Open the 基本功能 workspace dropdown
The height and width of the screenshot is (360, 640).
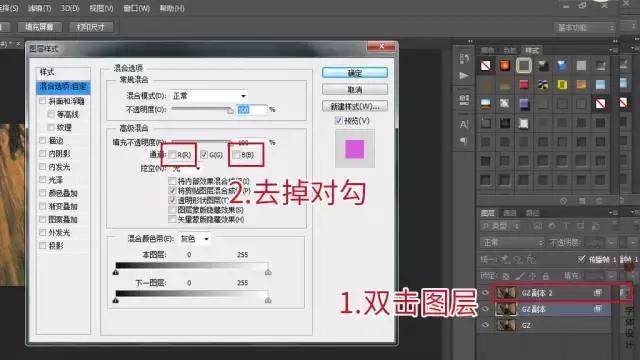point(584,27)
